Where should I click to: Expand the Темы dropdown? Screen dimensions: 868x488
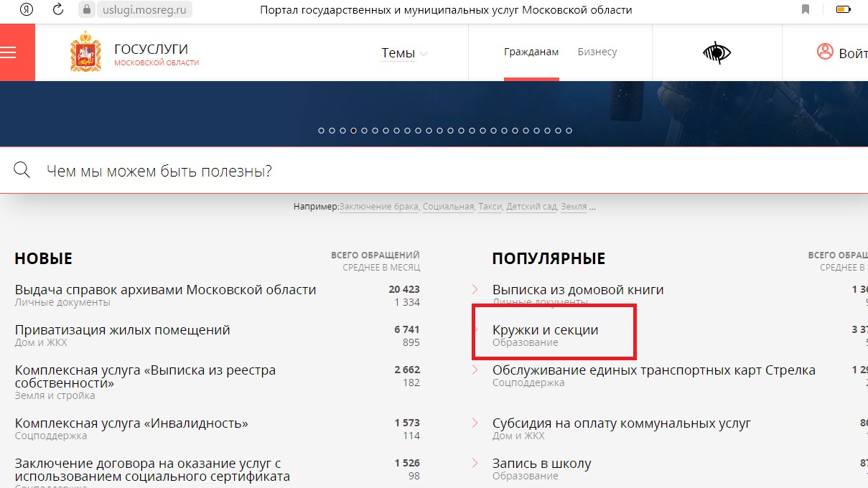[404, 53]
